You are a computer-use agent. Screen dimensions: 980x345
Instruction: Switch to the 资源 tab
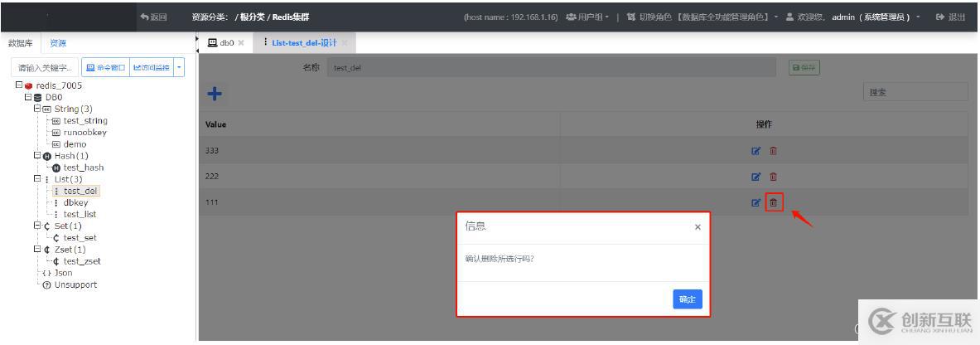tap(58, 43)
